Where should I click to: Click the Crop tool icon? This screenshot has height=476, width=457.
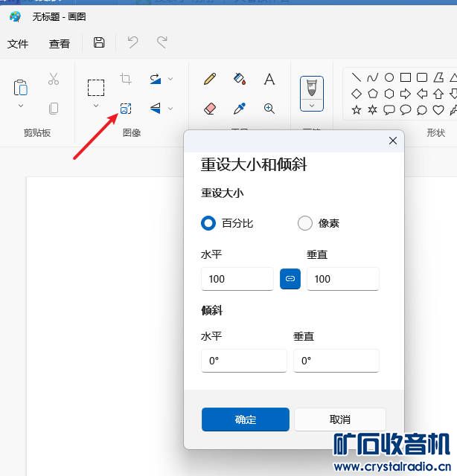126,79
